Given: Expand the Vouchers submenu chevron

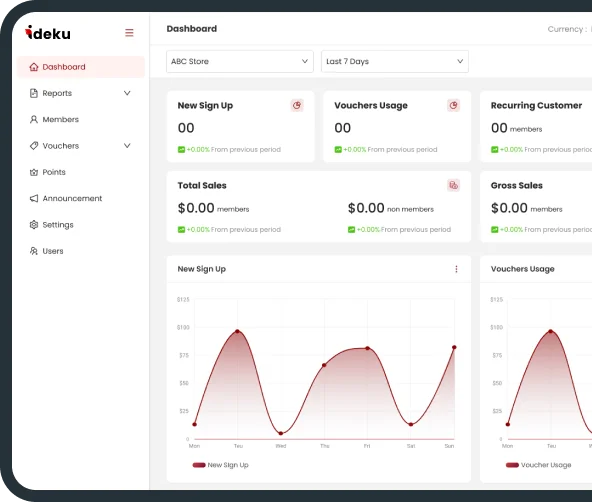Looking at the screenshot, I should click(x=127, y=146).
